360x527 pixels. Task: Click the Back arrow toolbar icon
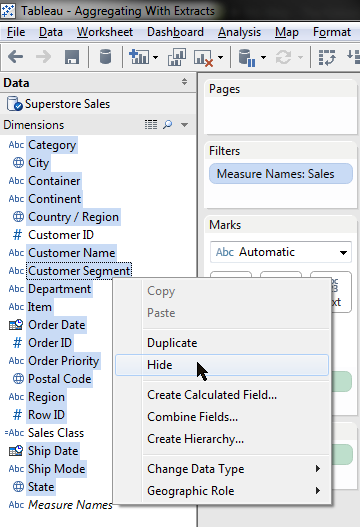click(15, 57)
